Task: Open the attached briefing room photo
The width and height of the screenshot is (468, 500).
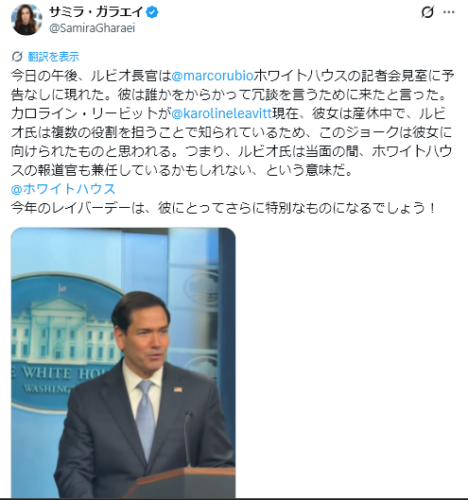Action: 123,363
